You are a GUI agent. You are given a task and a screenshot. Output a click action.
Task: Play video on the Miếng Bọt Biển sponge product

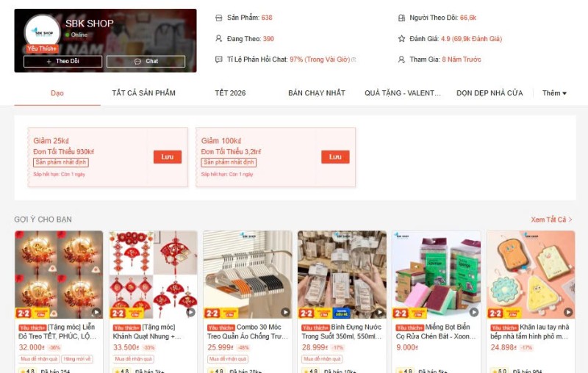click(474, 312)
